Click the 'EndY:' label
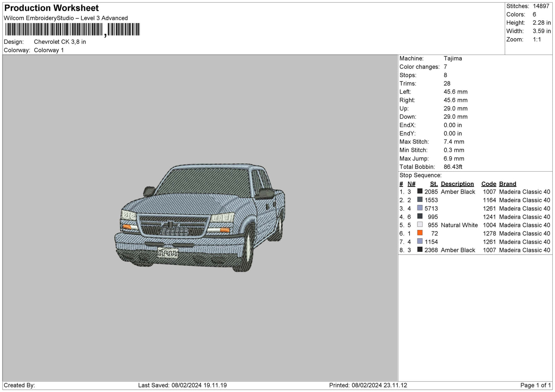 point(407,134)
